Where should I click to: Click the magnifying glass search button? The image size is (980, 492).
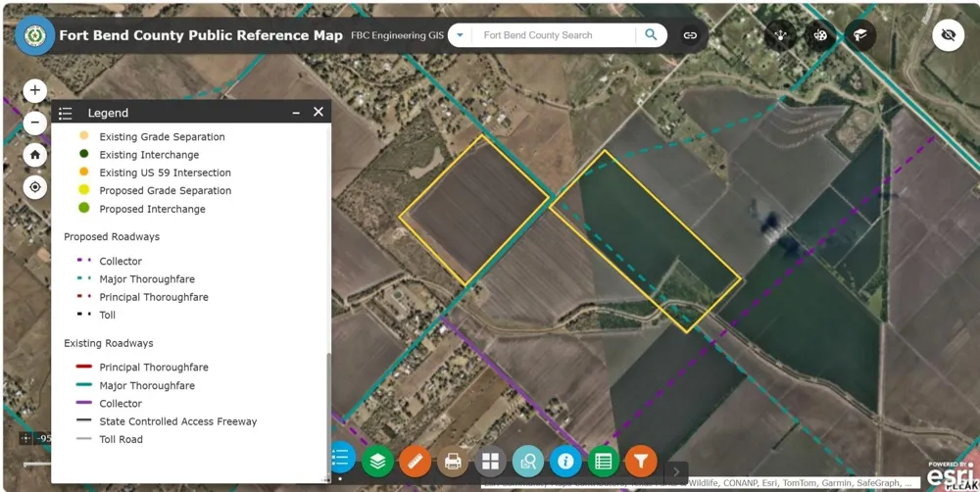[x=652, y=35]
